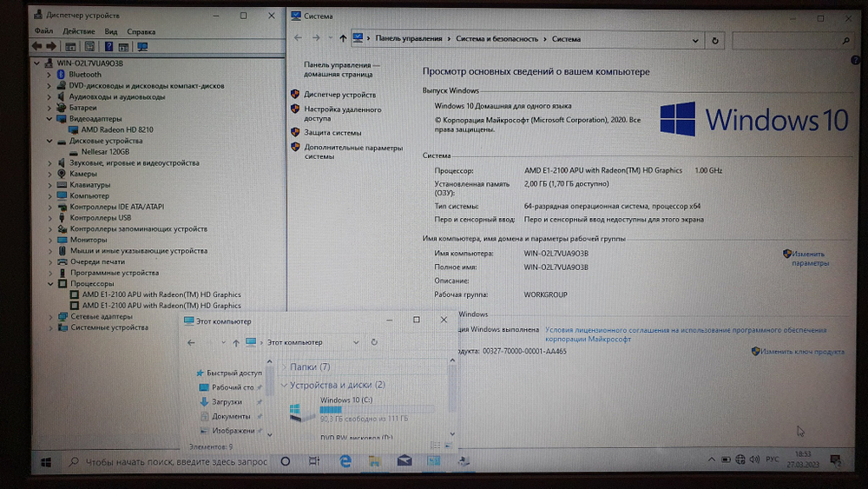Open Документы in navigation pane

[x=231, y=416]
